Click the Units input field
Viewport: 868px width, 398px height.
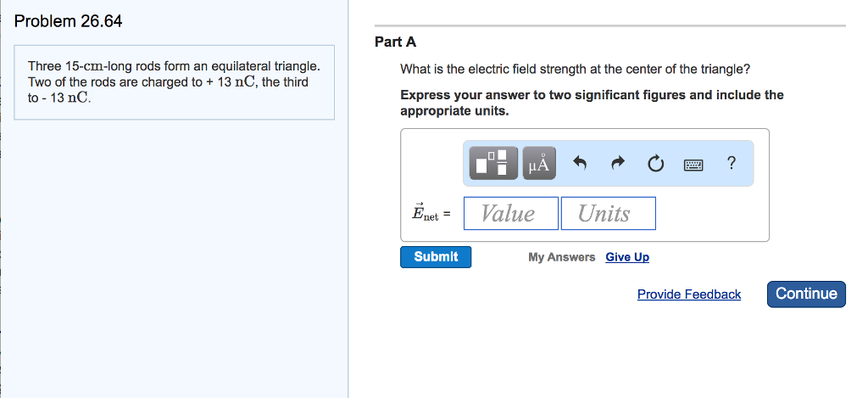click(607, 214)
